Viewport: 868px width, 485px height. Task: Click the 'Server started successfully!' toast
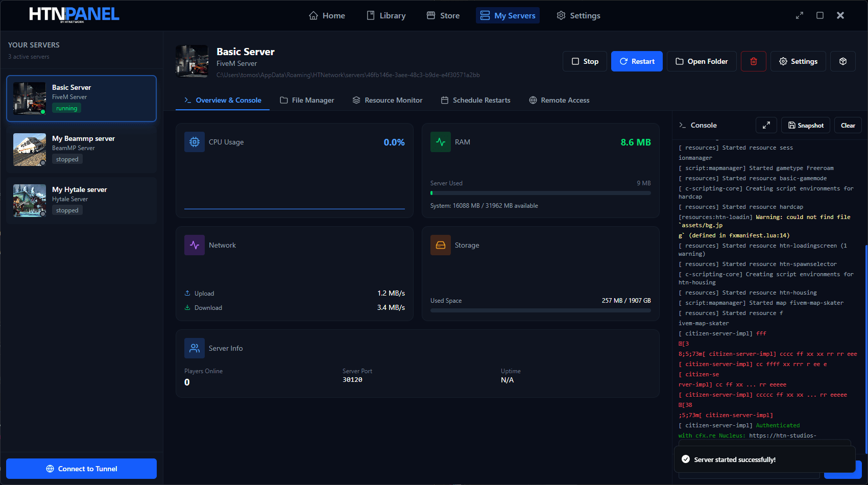765,459
